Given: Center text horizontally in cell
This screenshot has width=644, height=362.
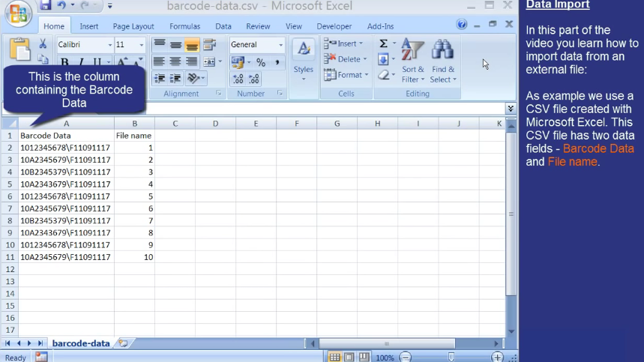Looking at the screenshot, I should 175,61.
